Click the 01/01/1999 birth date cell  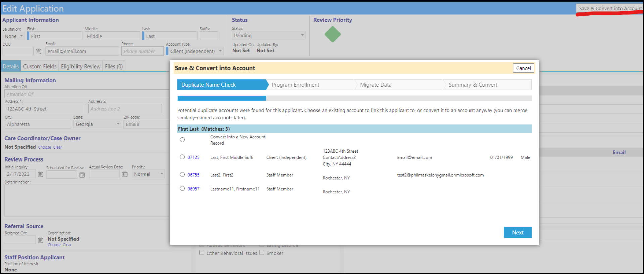click(501, 157)
